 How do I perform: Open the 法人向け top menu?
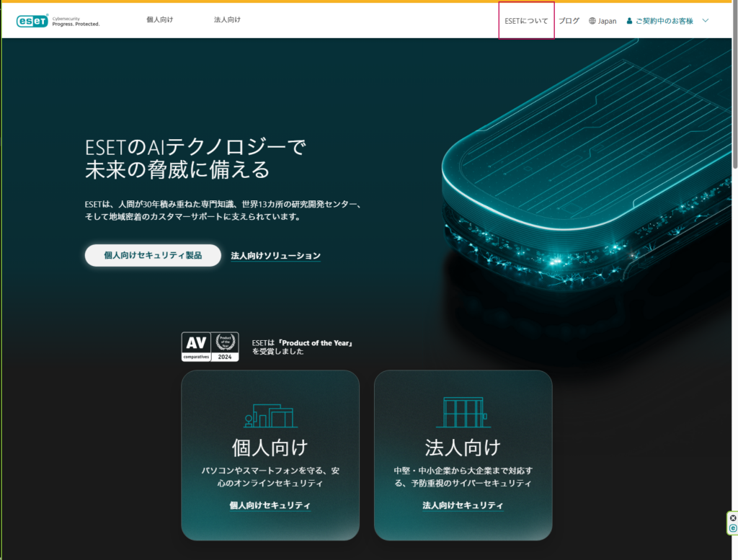click(227, 19)
